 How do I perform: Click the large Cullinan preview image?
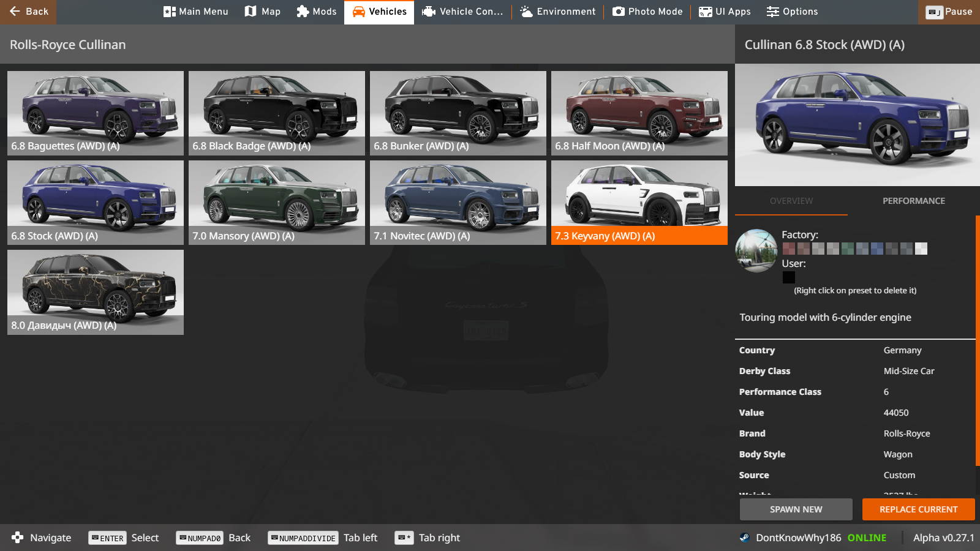(858, 125)
